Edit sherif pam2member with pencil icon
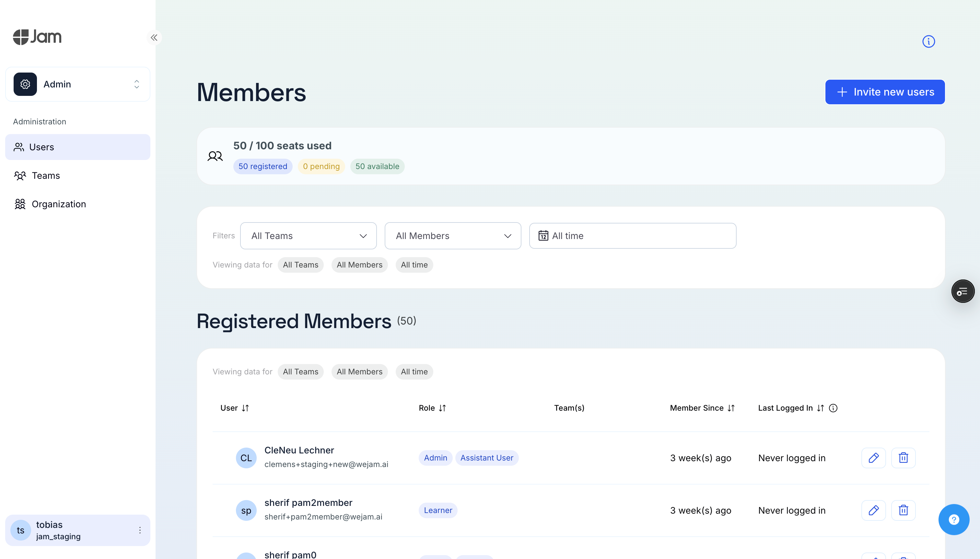Screen dimensions: 980x559 pyautogui.click(x=873, y=510)
